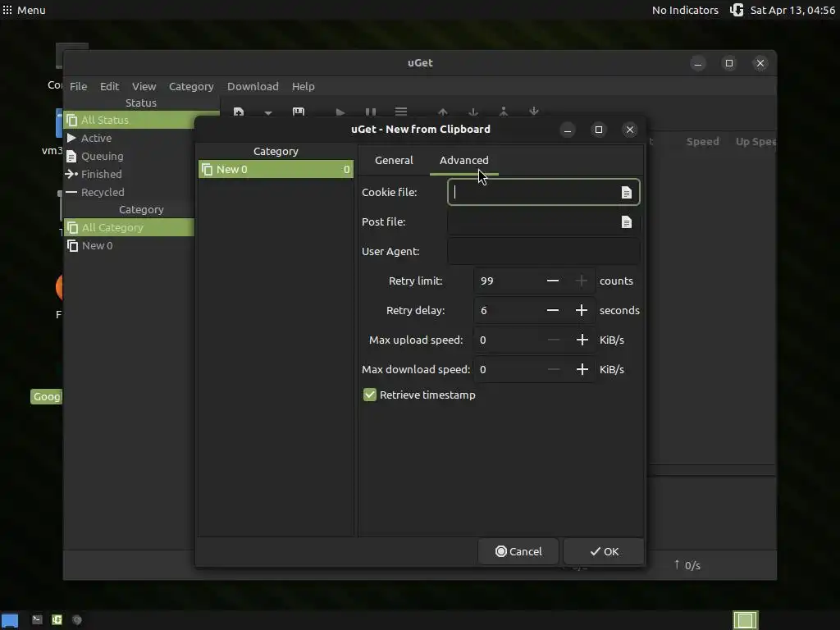
Task: Open the system Menu button
Action: tap(24, 10)
